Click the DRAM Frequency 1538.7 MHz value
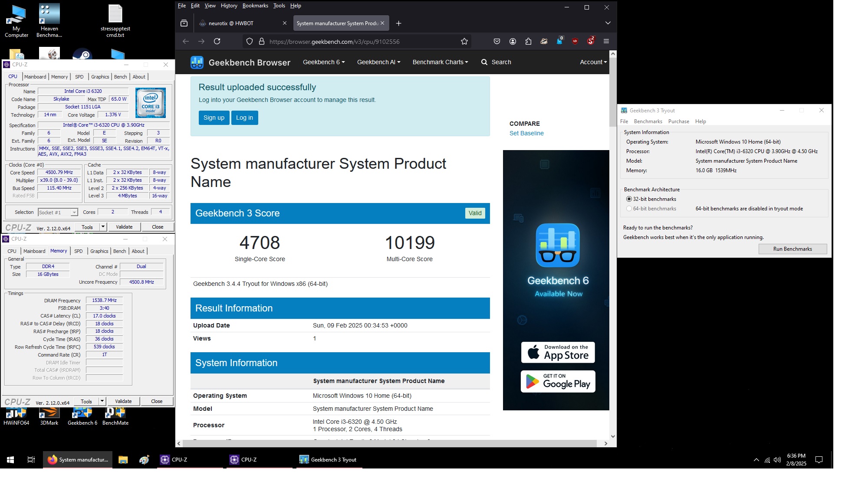The height and width of the screenshot is (488, 868). (x=104, y=300)
